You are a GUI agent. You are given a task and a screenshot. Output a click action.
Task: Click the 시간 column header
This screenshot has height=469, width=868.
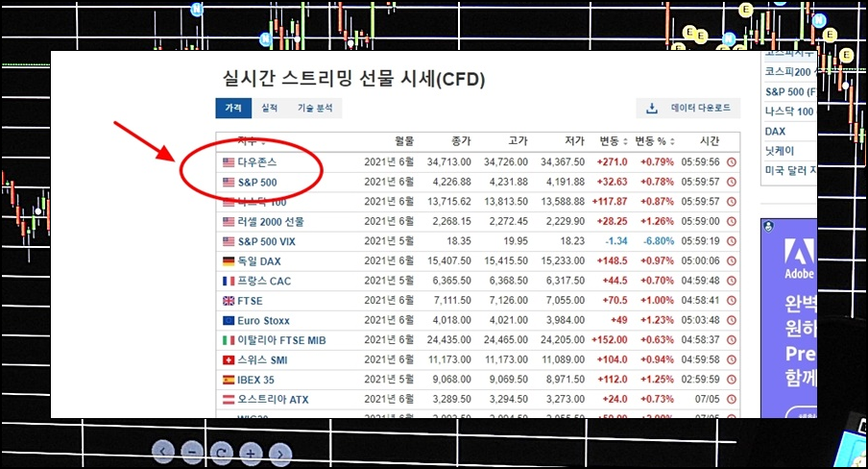coord(710,141)
